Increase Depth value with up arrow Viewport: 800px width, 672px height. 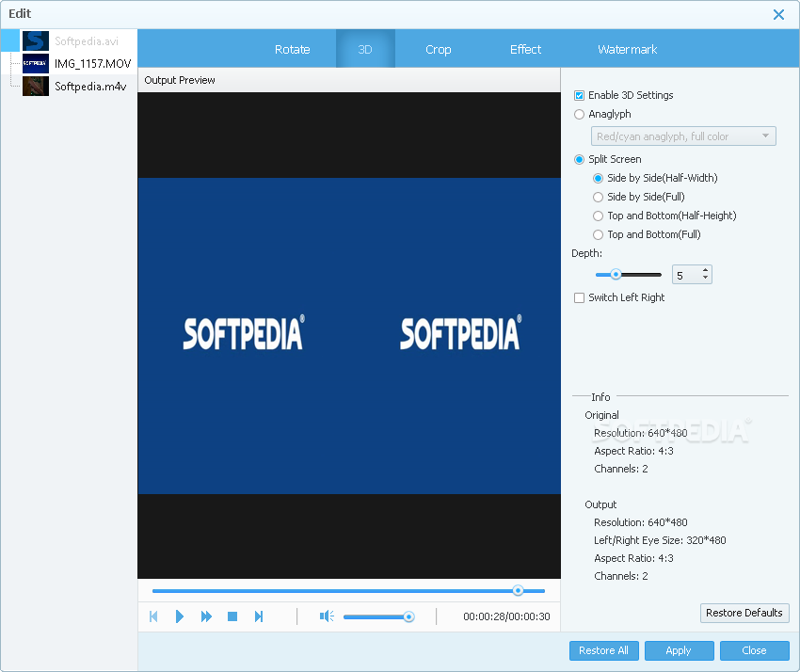point(705,270)
